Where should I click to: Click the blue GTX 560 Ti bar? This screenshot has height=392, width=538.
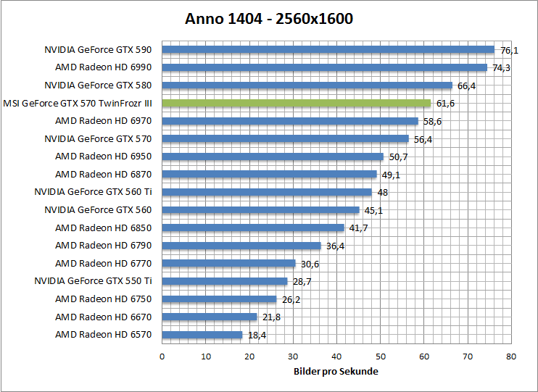tap(267, 192)
